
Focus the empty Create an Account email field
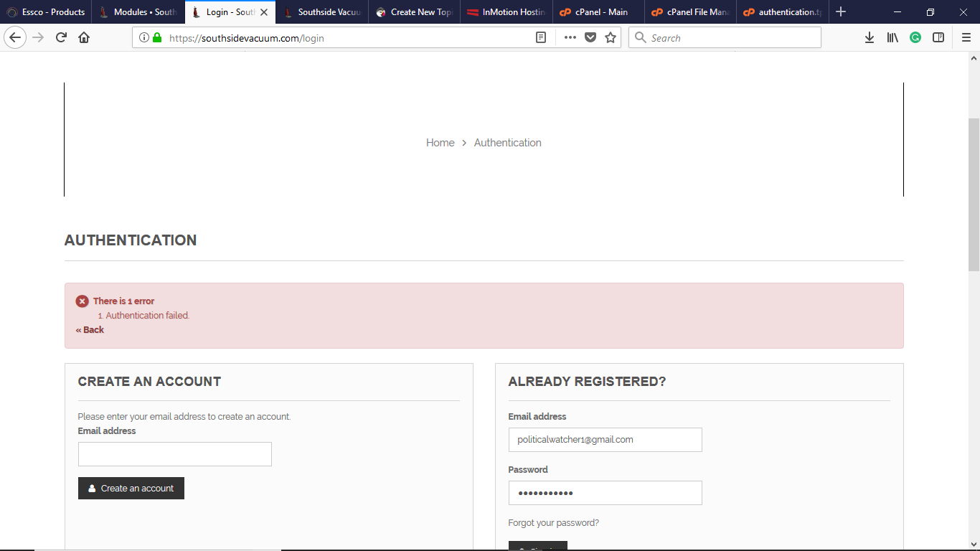click(175, 454)
